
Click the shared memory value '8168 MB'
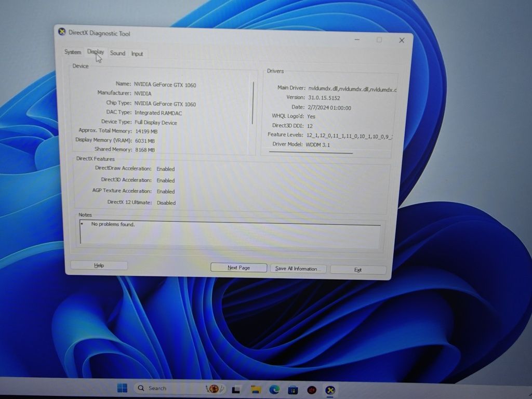pyautogui.click(x=145, y=150)
